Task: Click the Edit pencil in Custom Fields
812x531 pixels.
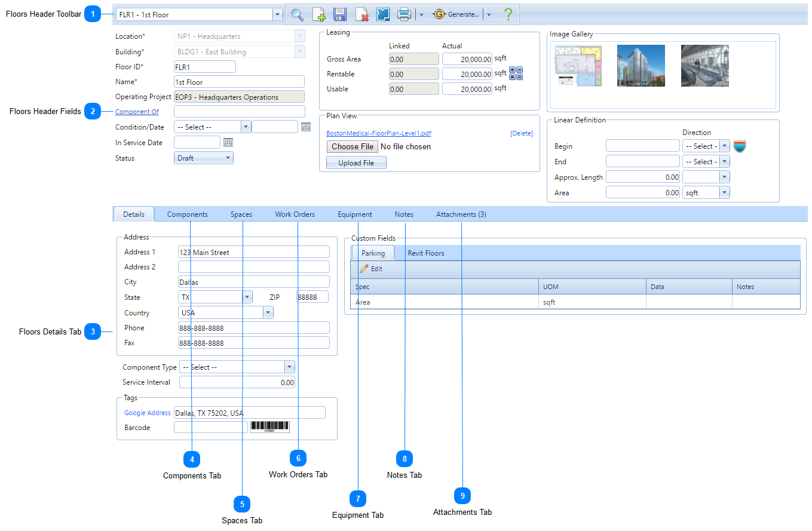Action: point(370,269)
